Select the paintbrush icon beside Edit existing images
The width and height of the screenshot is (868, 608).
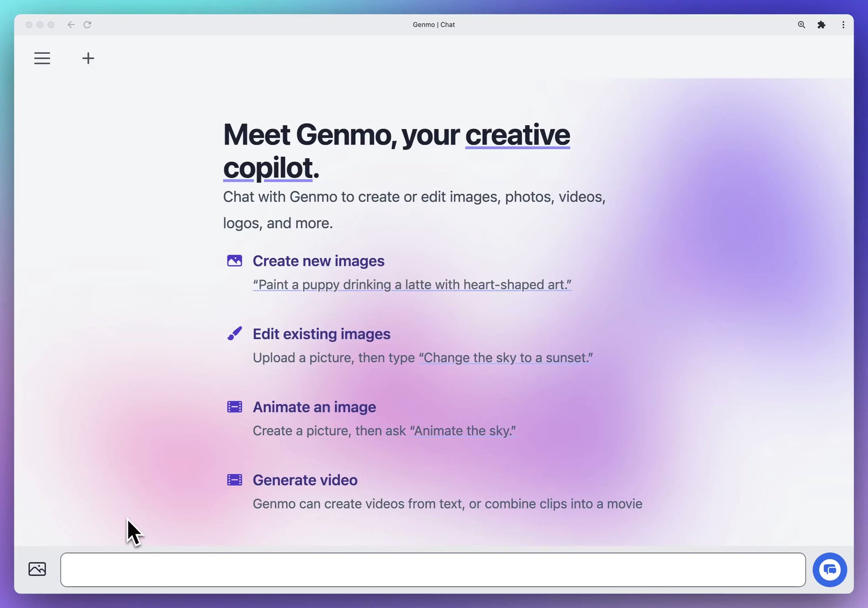point(234,334)
